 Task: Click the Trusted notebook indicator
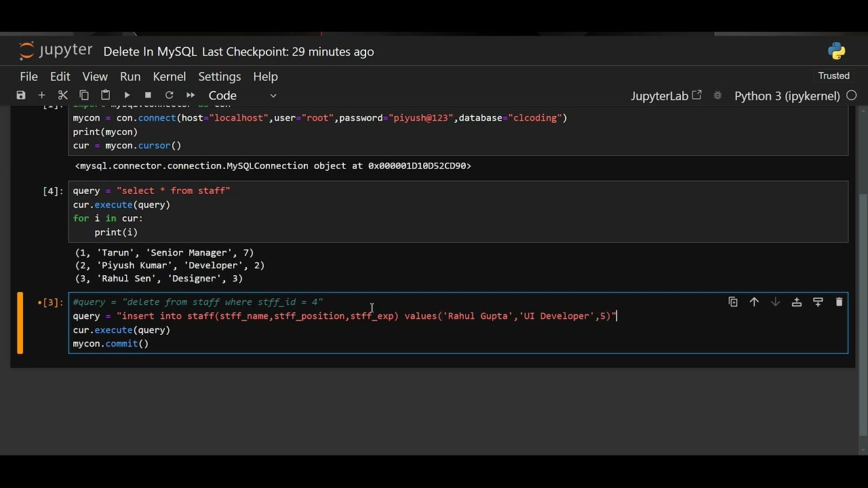[833, 76]
